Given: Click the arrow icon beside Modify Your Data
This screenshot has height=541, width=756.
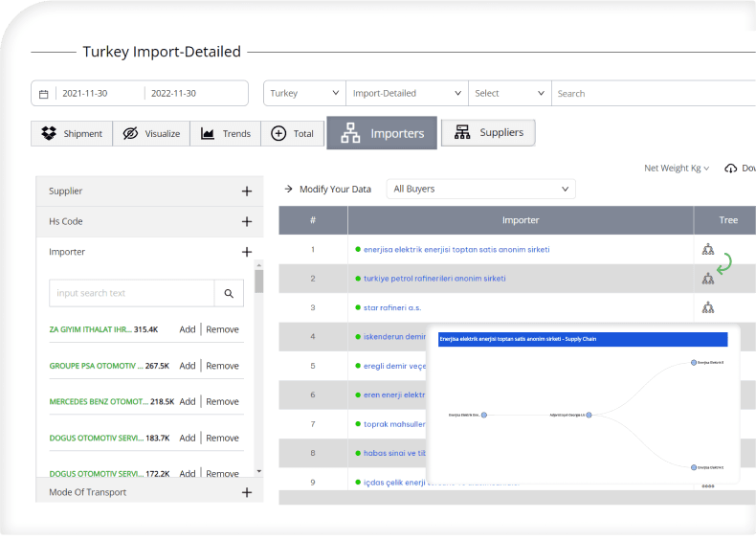Looking at the screenshot, I should pos(288,189).
